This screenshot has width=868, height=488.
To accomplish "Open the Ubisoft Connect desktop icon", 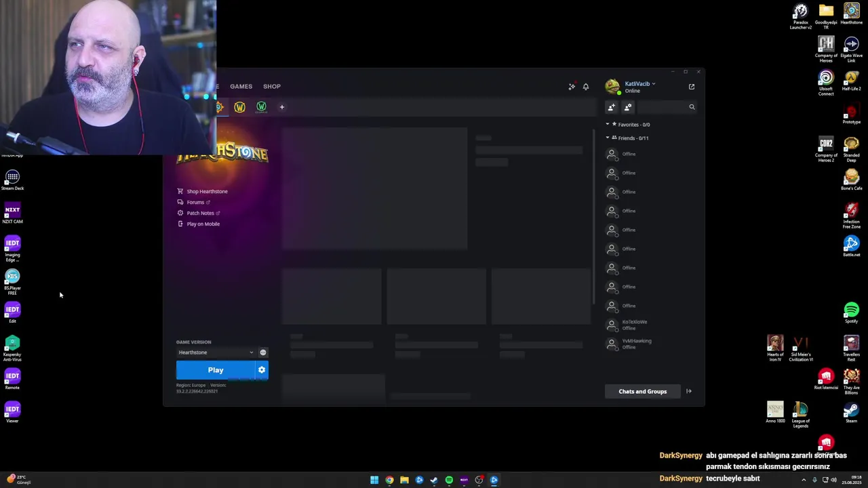I will click(826, 83).
